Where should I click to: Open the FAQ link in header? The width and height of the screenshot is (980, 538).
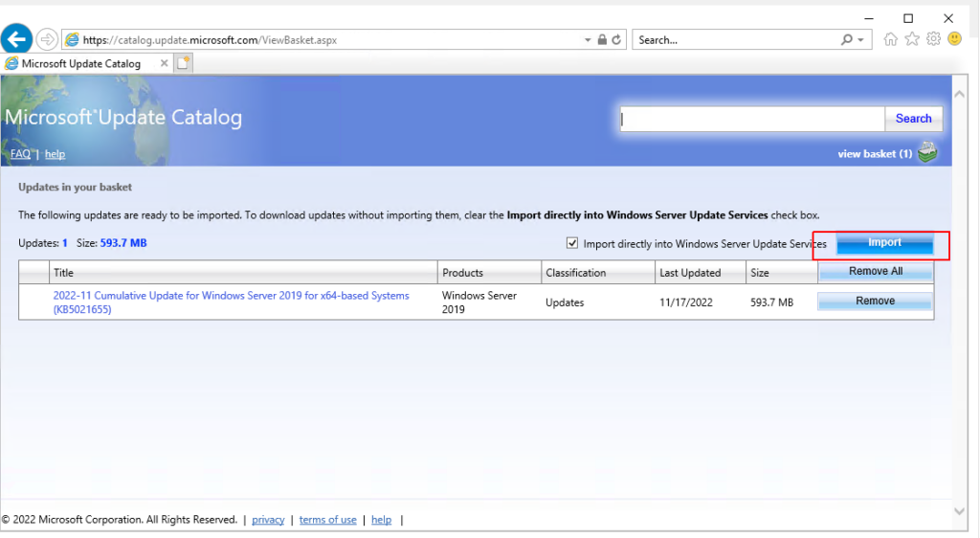click(x=20, y=154)
